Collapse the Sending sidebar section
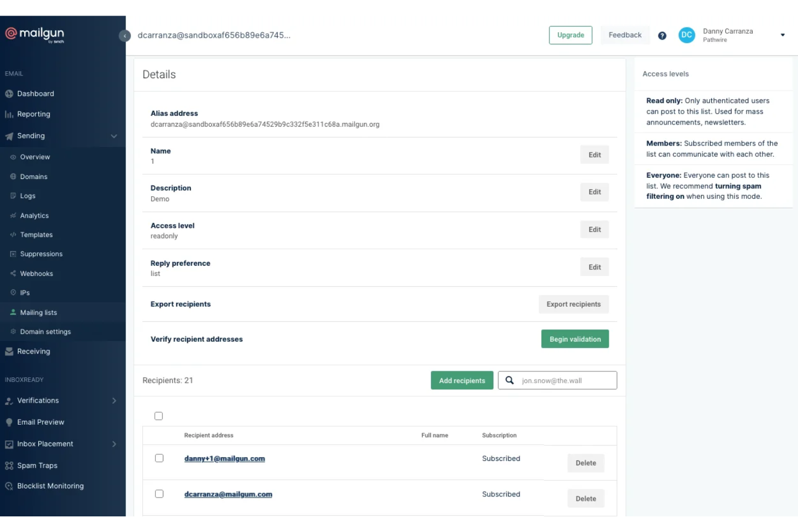This screenshot has width=798, height=532. click(114, 136)
